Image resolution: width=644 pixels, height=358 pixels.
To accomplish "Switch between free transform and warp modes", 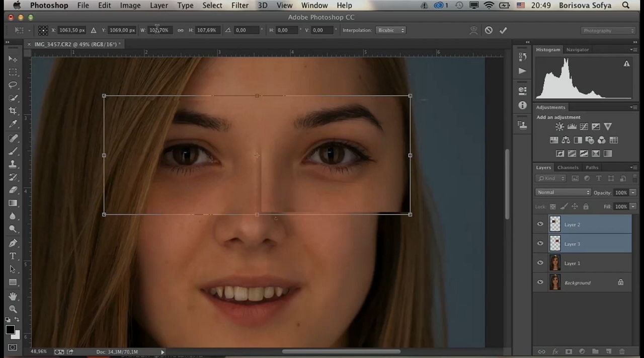I will (473, 30).
